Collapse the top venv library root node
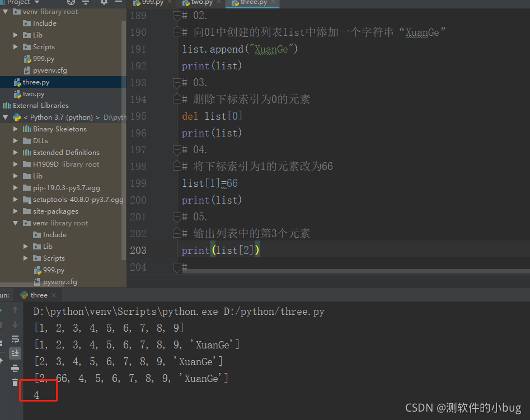This screenshot has width=530, height=420. click(x=6, y=12)
